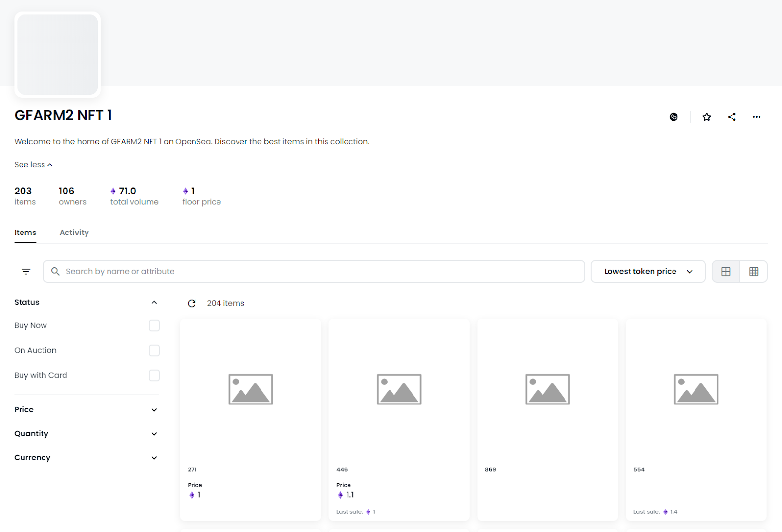Click the 203 items stat

(x=25, y=196)
